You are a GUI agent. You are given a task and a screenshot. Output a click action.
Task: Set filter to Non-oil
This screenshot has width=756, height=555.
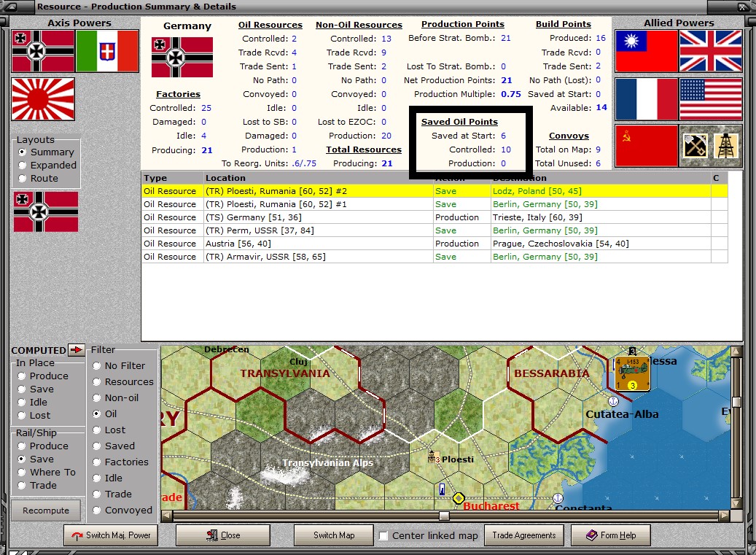(96, 397)
